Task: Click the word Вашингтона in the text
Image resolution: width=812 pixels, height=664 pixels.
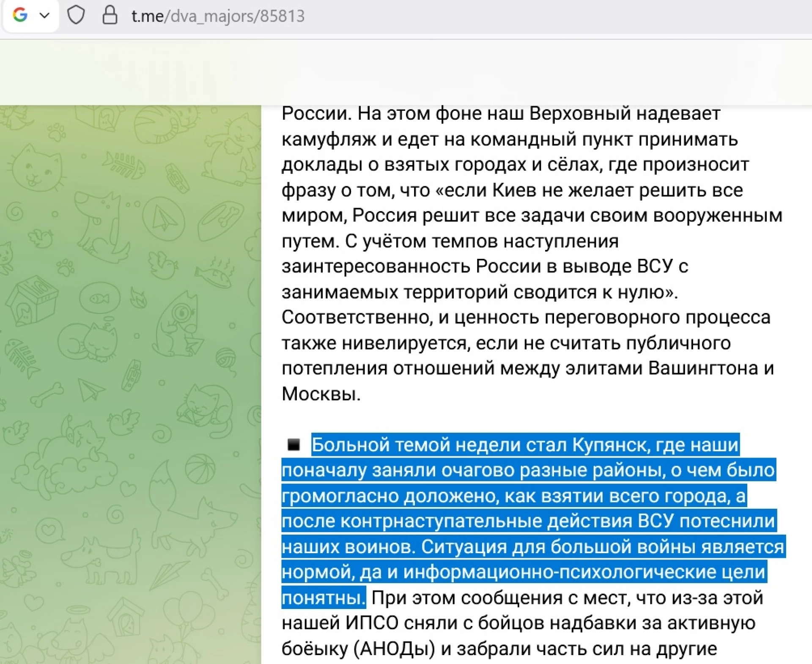Action: pyautogui.click(x=704, y=368)
